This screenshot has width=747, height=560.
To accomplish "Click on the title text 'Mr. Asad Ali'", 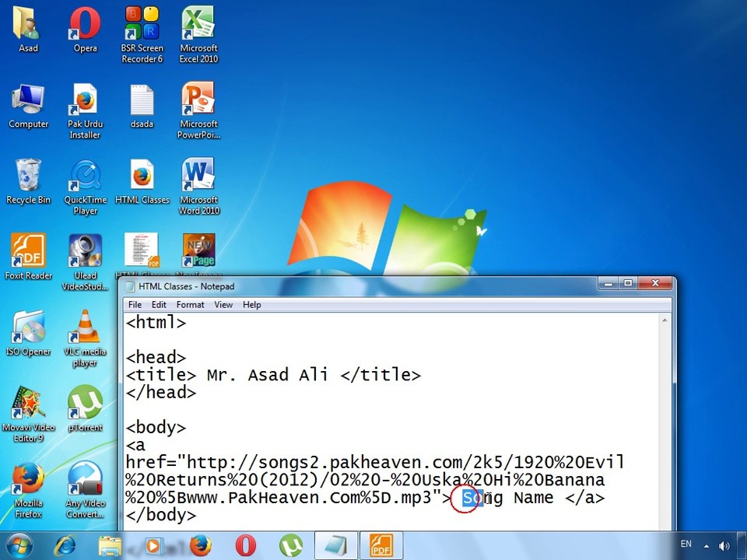I will 267,375.
